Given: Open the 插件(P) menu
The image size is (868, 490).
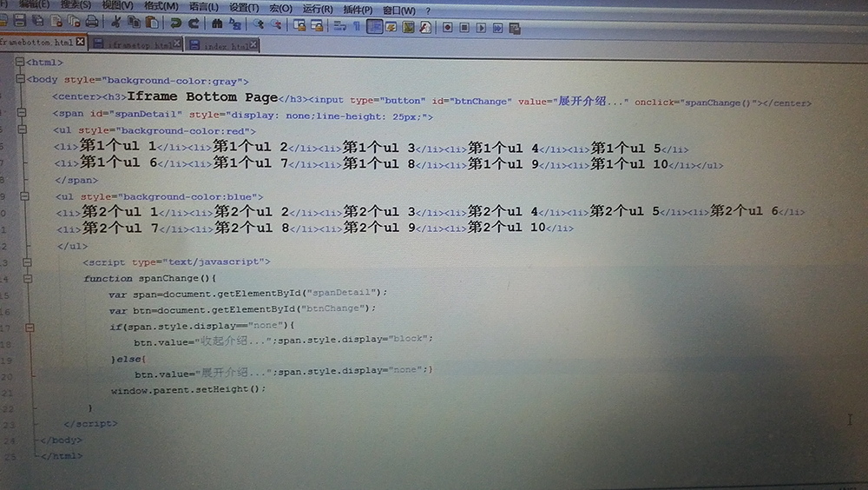Looking at the screenshot, I should (358, 10).
